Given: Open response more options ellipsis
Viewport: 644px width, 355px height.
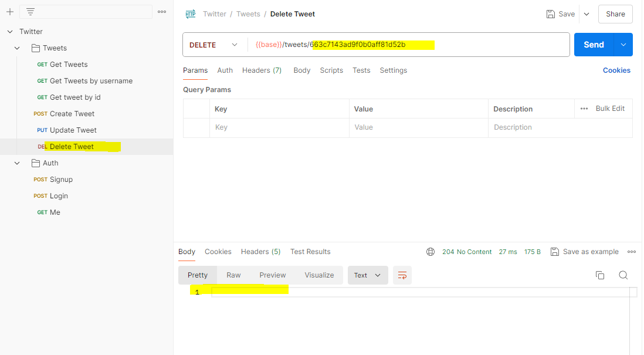Looking at the screenshot, I should pos(632,252).
